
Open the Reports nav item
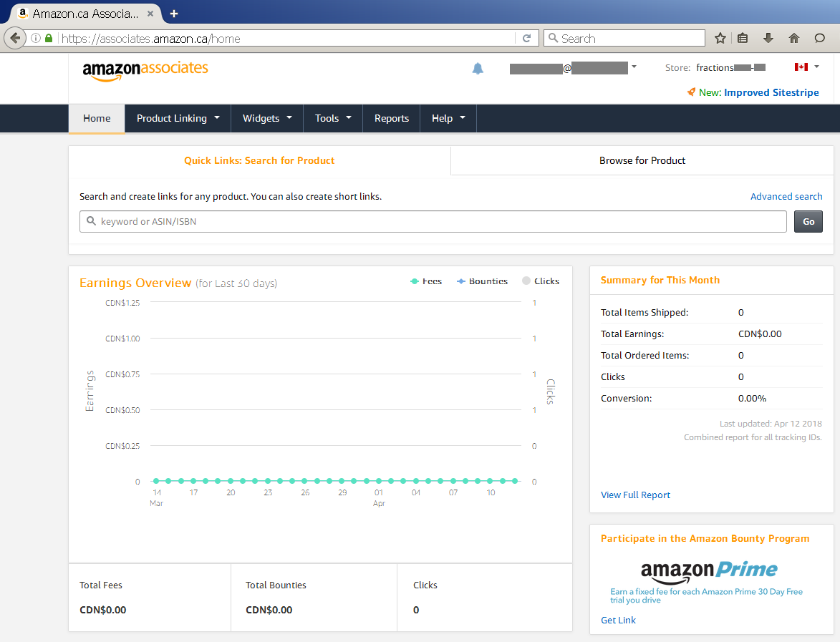point(392,118)
